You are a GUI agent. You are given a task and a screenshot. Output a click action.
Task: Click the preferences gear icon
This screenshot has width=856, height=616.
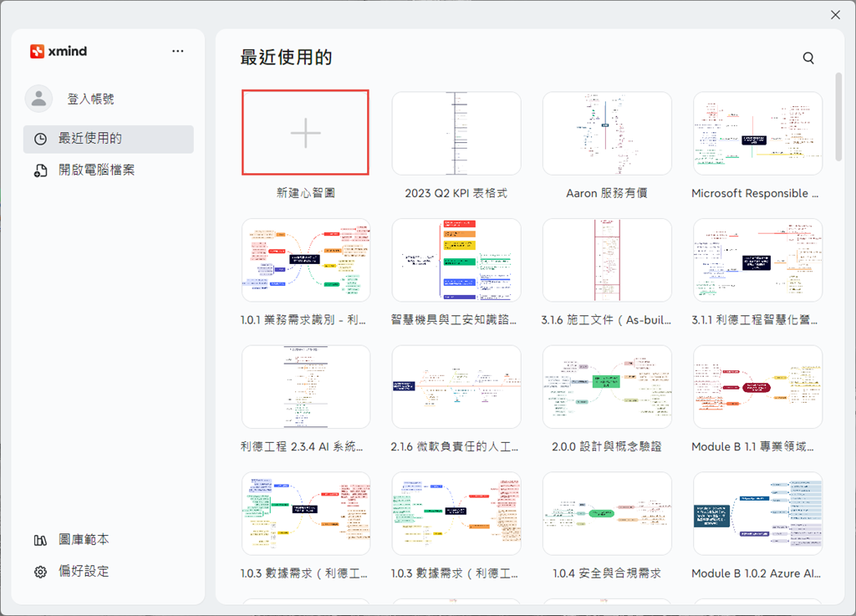40,572
